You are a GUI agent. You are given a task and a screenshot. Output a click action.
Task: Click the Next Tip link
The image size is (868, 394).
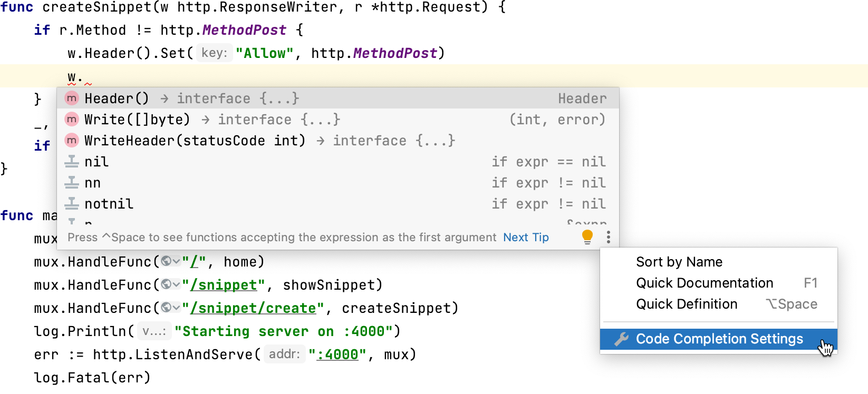click(526, 238)
